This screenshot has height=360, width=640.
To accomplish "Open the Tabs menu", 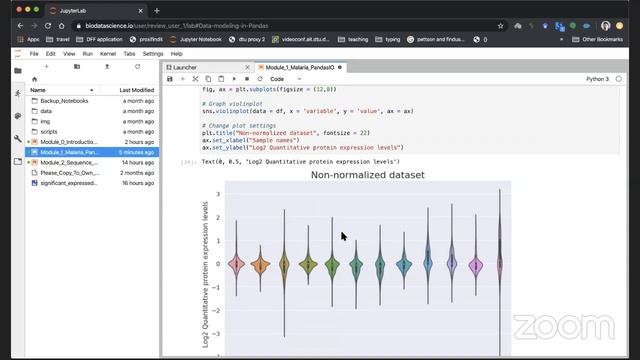I will (129, 54).
